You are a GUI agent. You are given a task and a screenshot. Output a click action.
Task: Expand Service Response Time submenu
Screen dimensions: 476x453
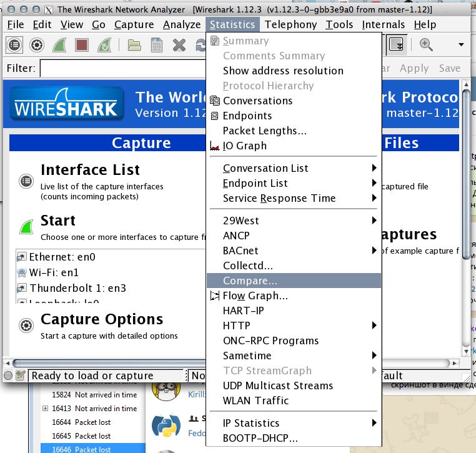point(294,198)
